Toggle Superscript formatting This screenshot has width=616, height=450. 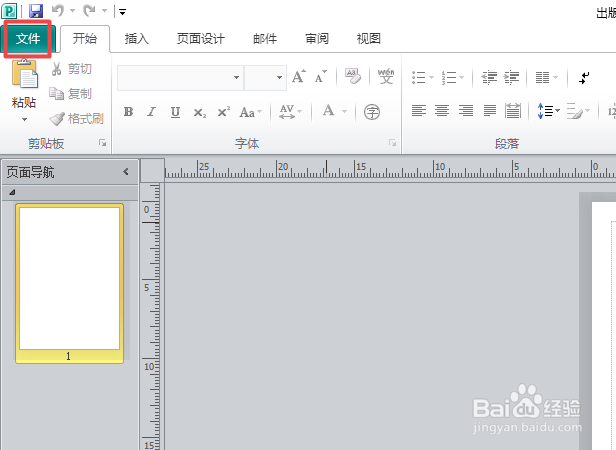click(224, 112)
